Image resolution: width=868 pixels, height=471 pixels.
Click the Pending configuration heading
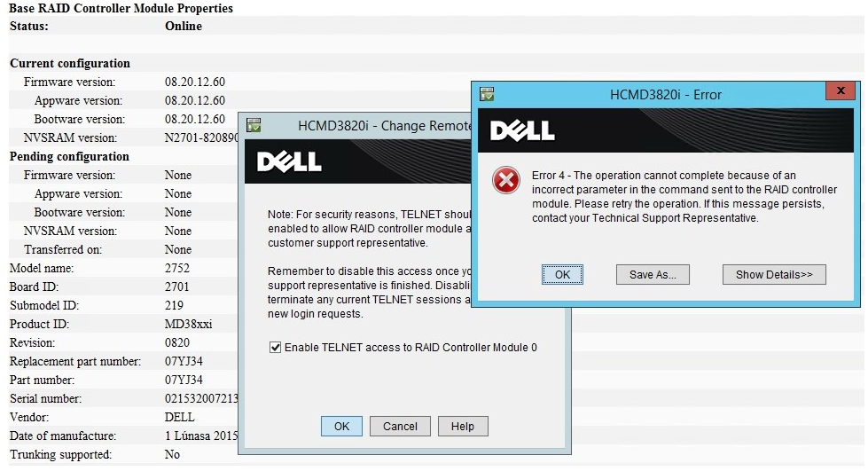click(x=69, y=156)
